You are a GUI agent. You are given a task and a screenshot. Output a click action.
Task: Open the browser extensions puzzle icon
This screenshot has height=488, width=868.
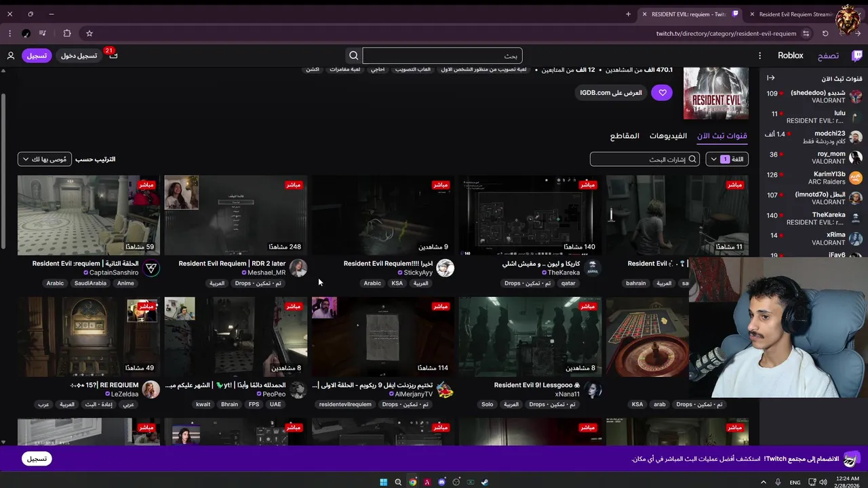(x=66, y=33)
